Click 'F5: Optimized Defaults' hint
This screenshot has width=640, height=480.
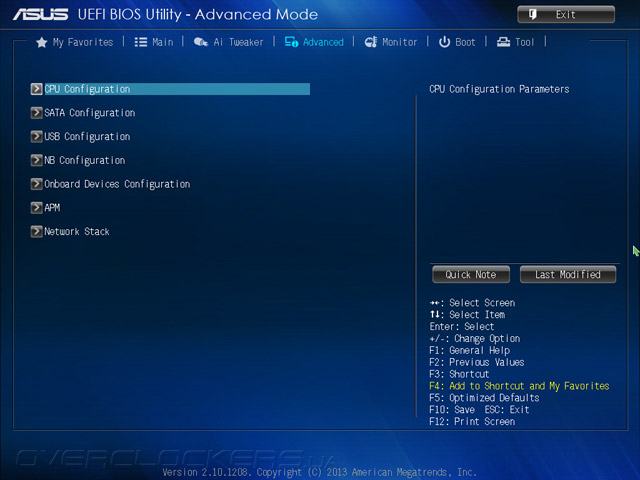tap(484, 398)
